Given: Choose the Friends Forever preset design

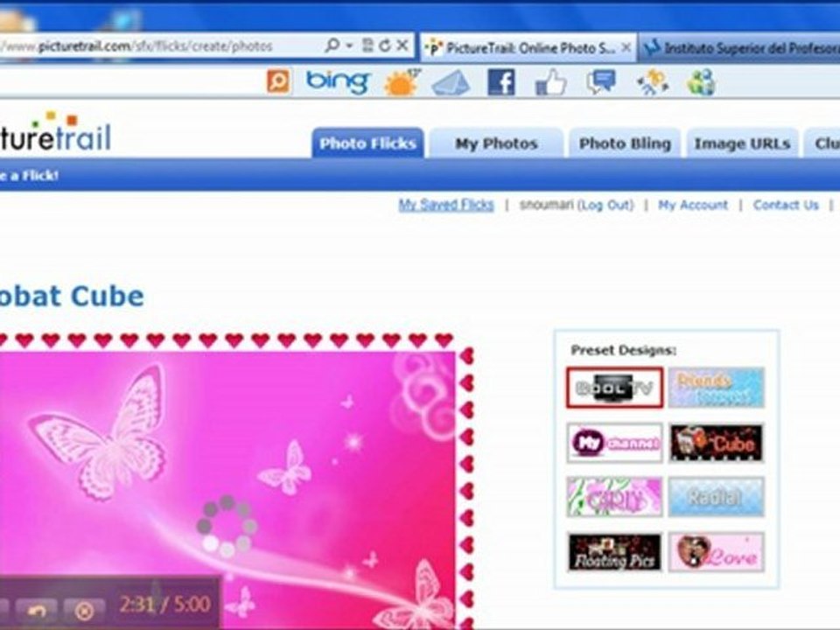Looking at the screenshot, I should click(717, 388).
